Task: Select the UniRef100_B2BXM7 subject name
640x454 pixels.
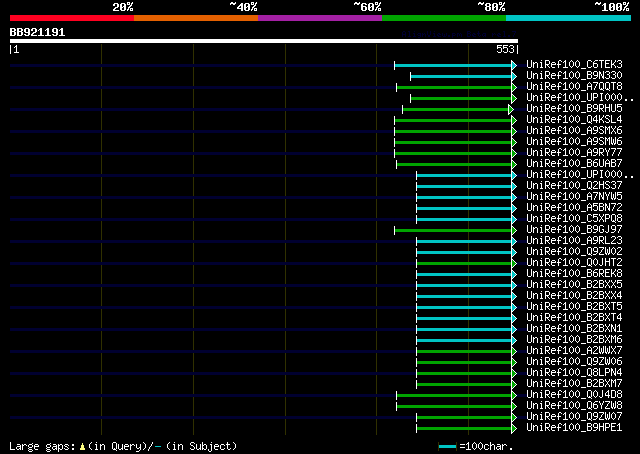Action: pyautogui.click(x=574, y=384)
